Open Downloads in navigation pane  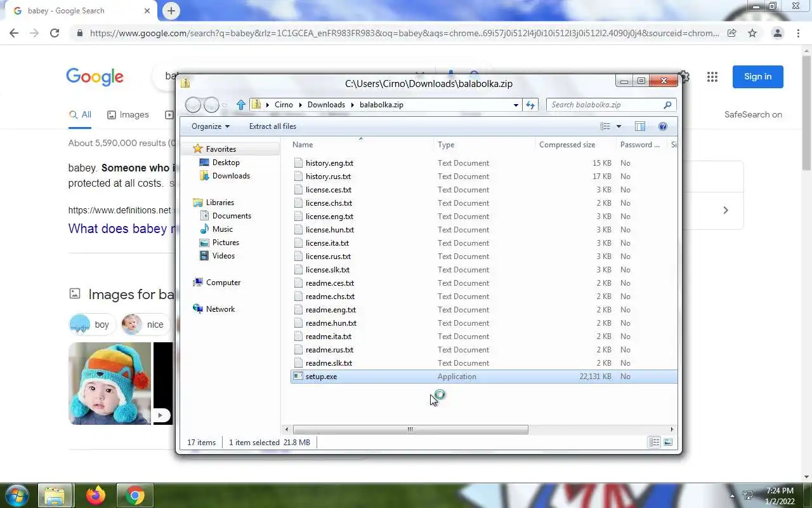[x=231, y=176]
